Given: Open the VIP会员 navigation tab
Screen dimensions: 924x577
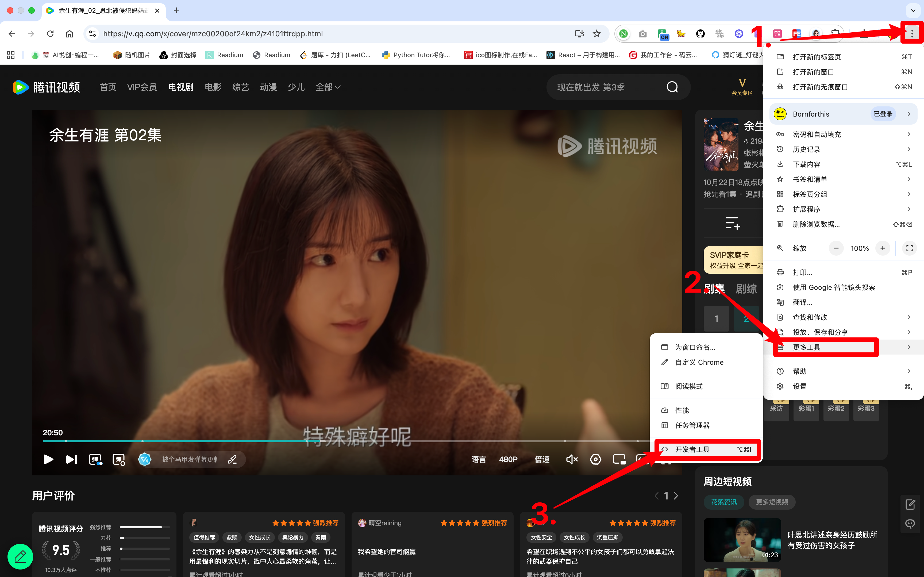Looking at the screenshot, I should pos(142,87).
